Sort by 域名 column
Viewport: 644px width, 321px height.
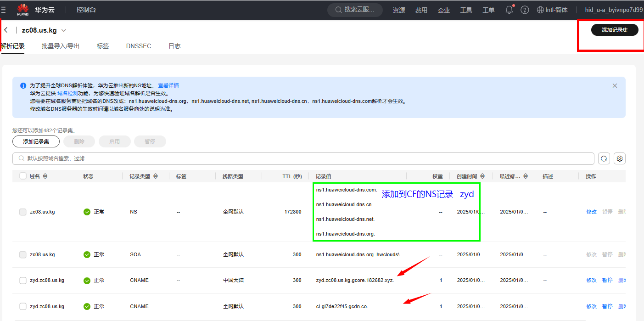point(45,176)
